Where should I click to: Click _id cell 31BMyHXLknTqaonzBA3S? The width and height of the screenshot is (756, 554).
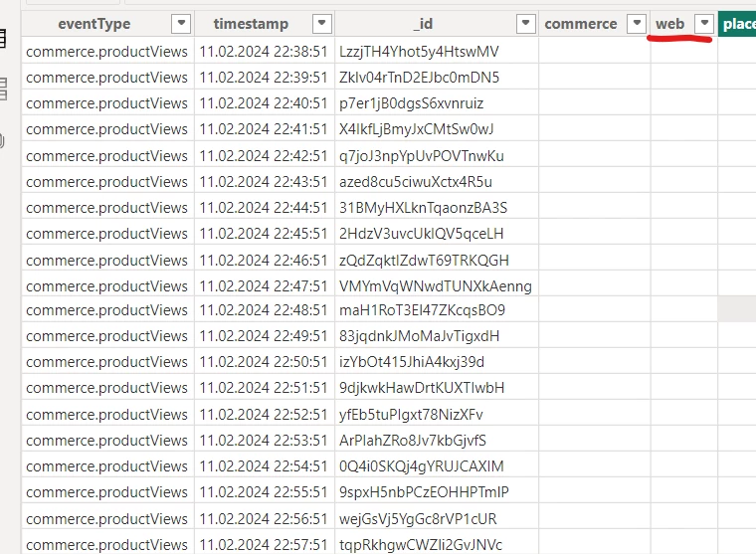437,208
